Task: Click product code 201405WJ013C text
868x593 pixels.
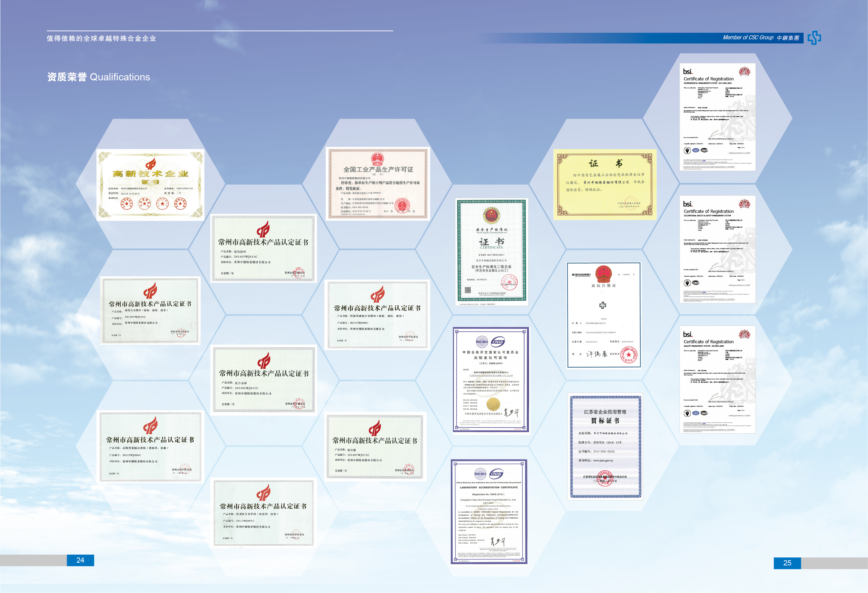Action: pos(246,257)
